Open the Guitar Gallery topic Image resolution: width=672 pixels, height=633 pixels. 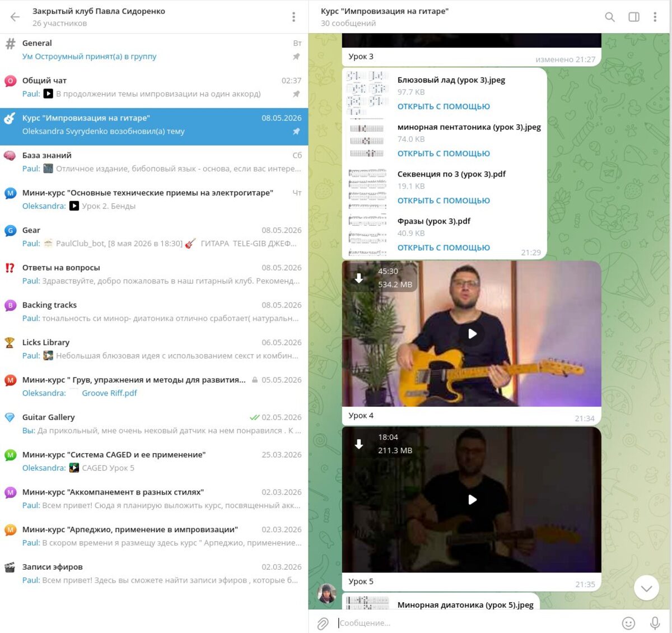click(154, 424)
